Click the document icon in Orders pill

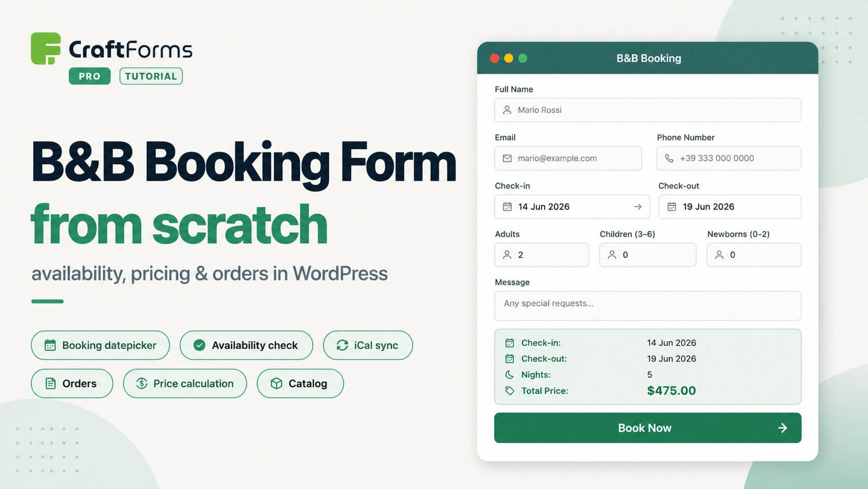coord(50,384)
